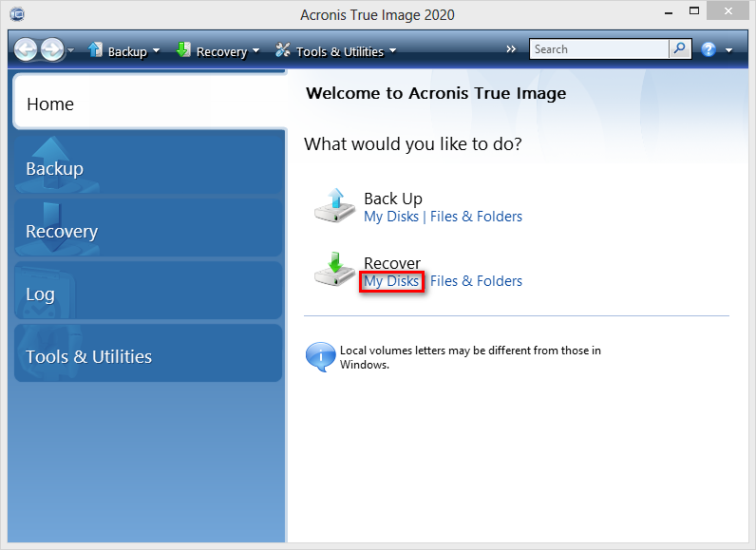The height and width of the screenshot is (550, 756).
Task: Open navigation history dropdown arrow
Action: point(71,51)
